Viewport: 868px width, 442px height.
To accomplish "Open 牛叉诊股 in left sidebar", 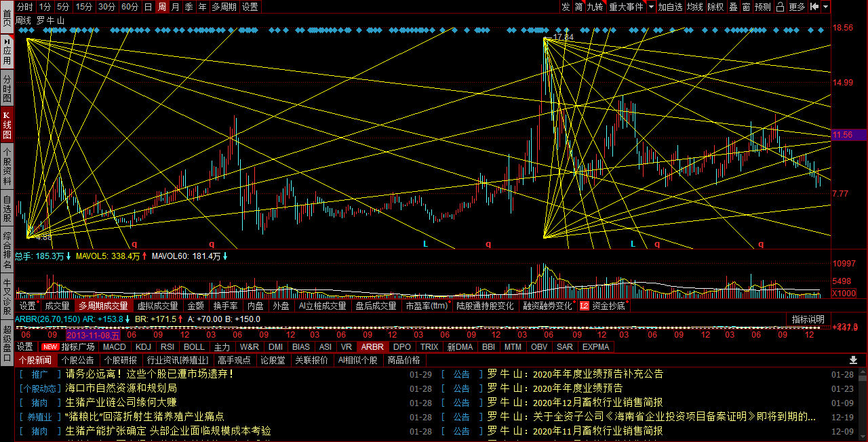I will coord(7,296).
